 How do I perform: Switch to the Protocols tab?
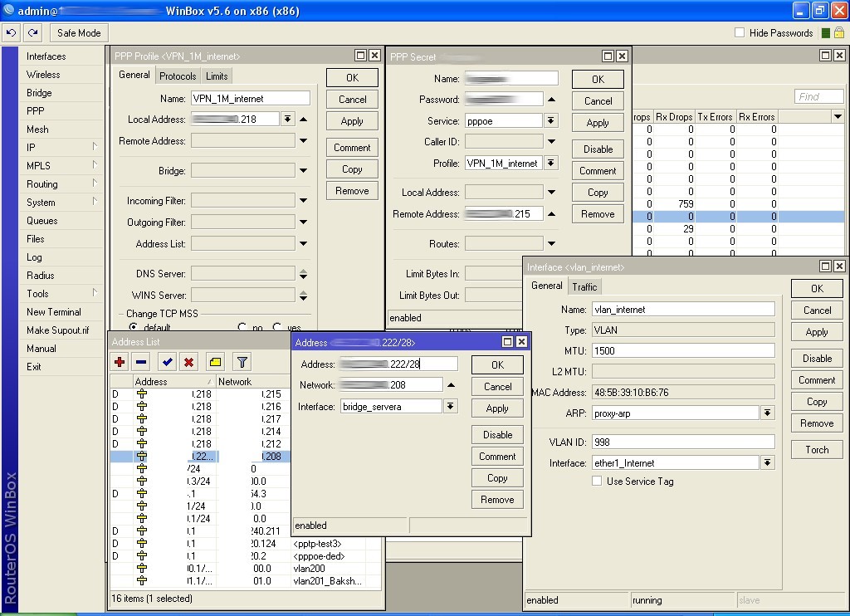click(178, 76)
